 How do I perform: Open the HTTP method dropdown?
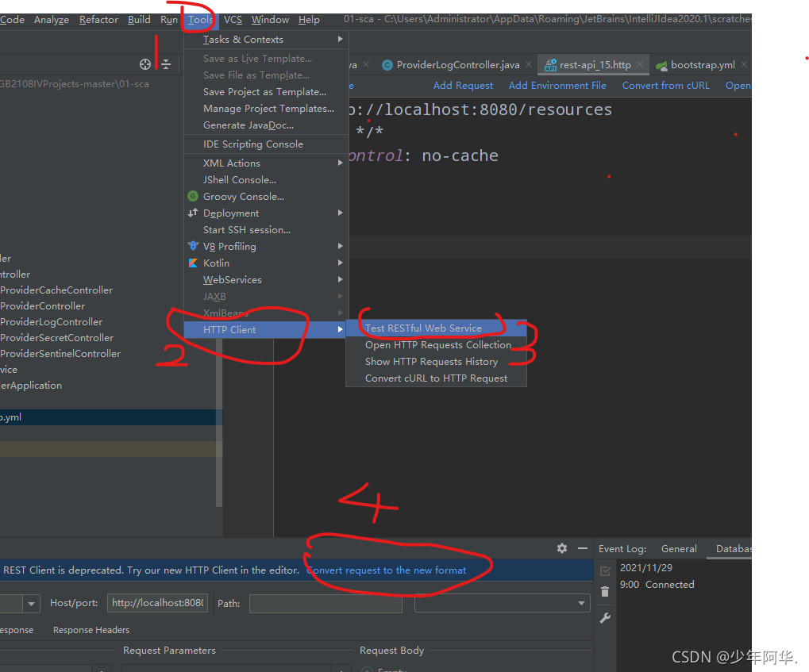click(x=31, y=603)
